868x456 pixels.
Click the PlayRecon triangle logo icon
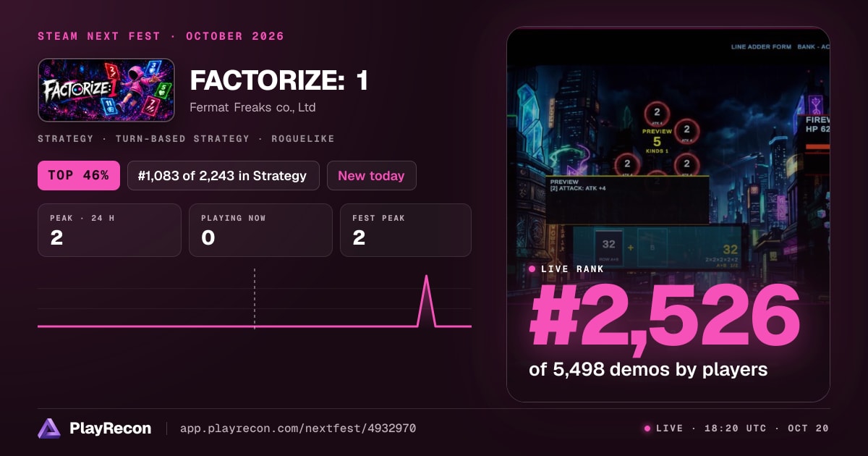click(x=49, y=428)
